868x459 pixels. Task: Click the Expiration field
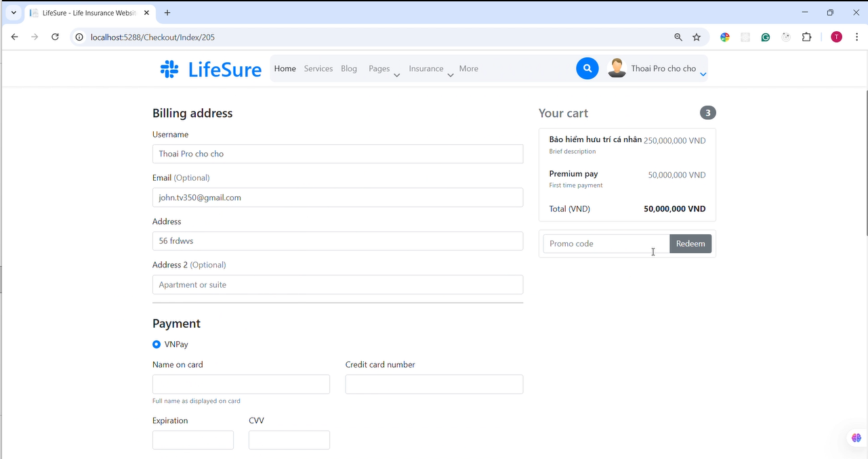pos(193,440)
